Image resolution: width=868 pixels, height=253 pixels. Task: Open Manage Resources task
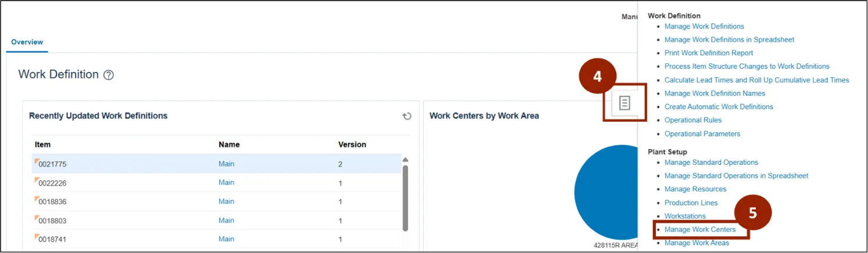695,189
